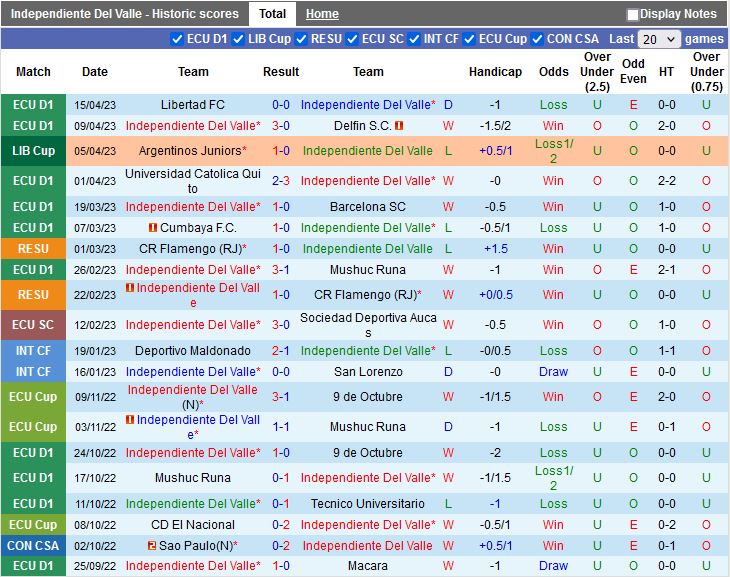
Task: Uncheck the LIB Cup league filter
Action: [x=238, y=39]
